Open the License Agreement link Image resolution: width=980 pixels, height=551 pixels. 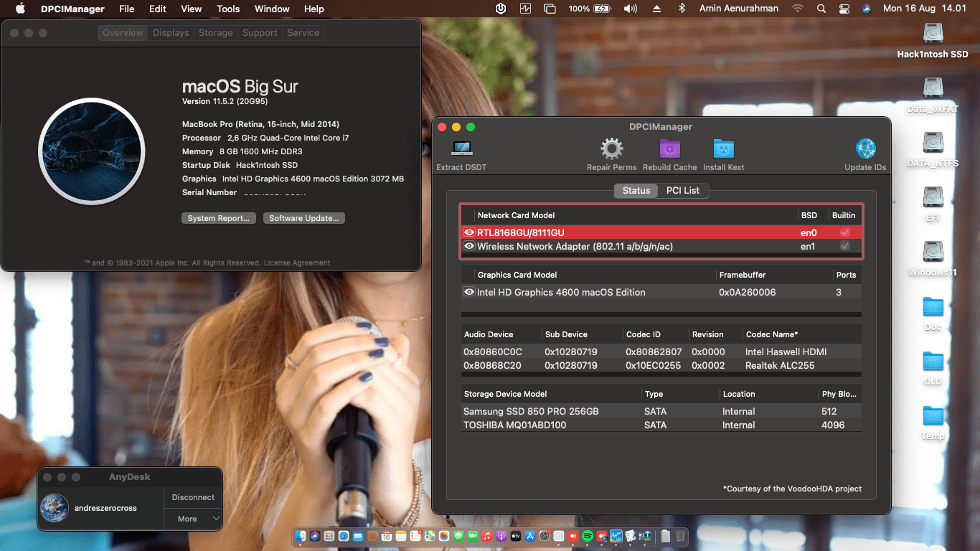point(297,263)
